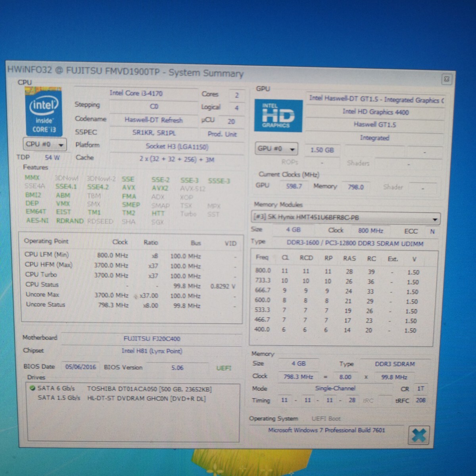Close the System Summary with the blue X
The image size is (476, 476).
point(419,436)
